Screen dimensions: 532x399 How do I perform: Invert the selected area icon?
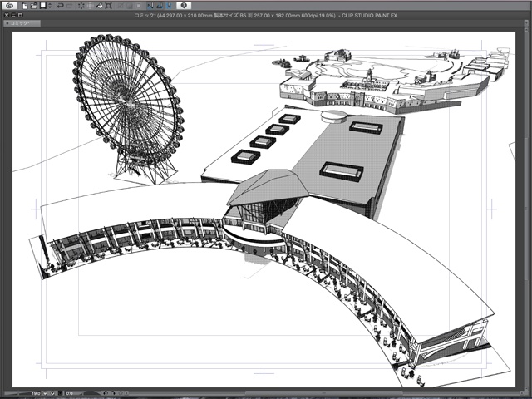(130, 6)
